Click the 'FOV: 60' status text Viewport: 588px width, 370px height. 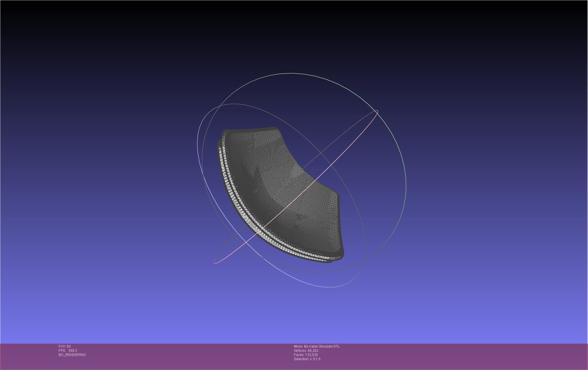coord(65,346)
